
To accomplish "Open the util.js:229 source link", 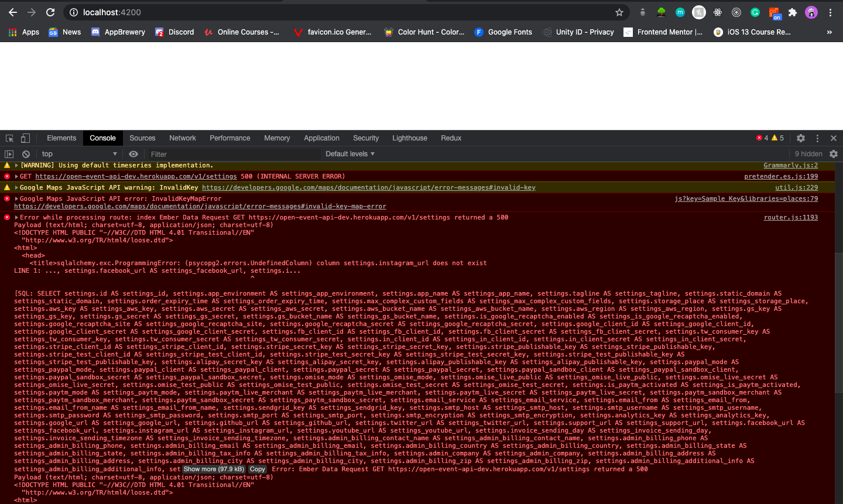I will click(797, 188).
